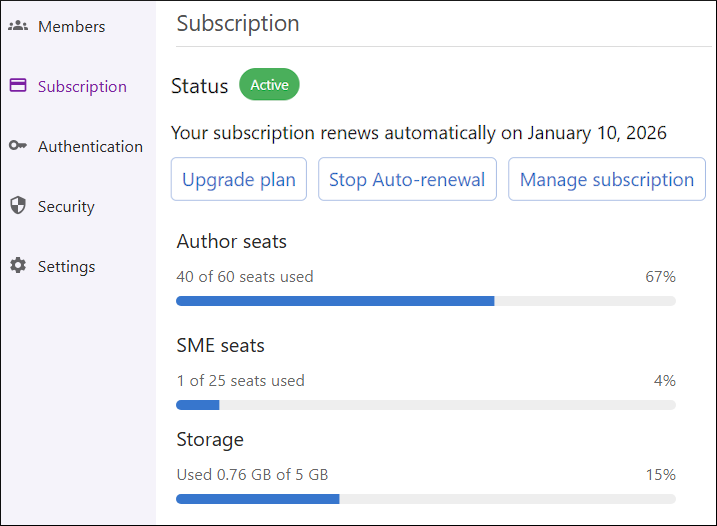717x526 pixels.
Task: Select the Subscription text in sidebar
Action: tap(82, 86)
